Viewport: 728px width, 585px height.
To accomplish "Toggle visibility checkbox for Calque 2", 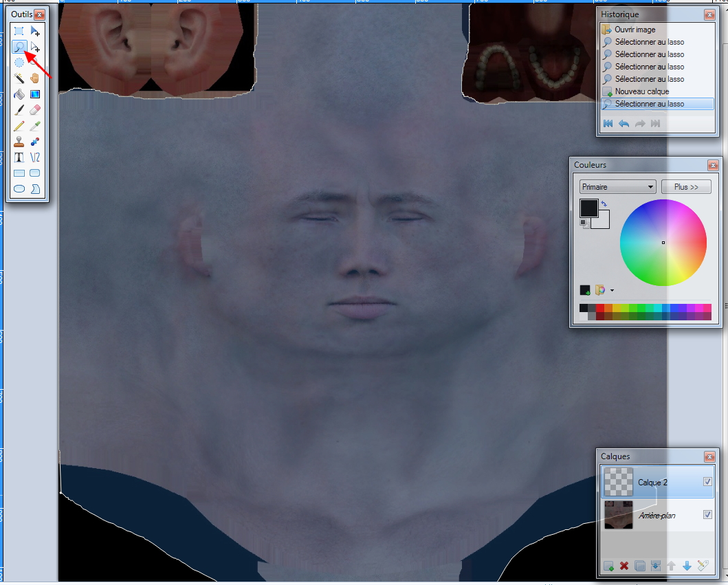I will point(707,482).
